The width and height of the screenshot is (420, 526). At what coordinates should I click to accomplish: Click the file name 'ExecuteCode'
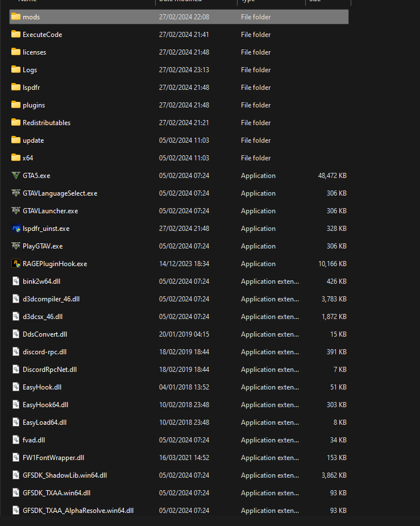(x=42, y=35)
